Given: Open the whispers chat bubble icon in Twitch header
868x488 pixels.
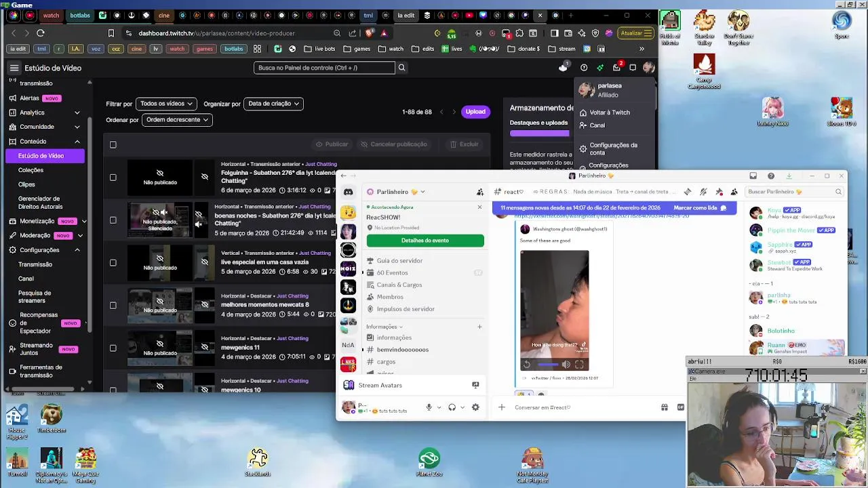Looking at the screenshot, I should click(633, 68).
